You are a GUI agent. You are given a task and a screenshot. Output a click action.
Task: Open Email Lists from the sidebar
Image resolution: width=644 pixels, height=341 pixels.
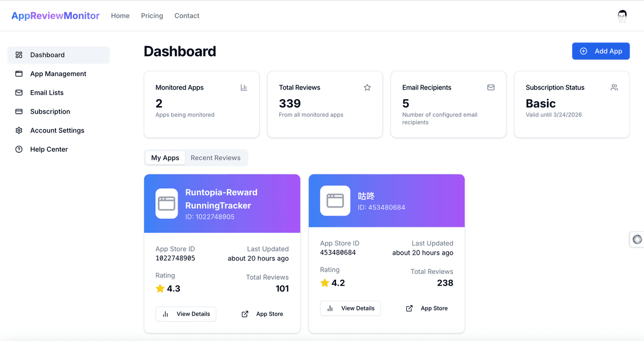pyautogui.click(x=47, y=93)
